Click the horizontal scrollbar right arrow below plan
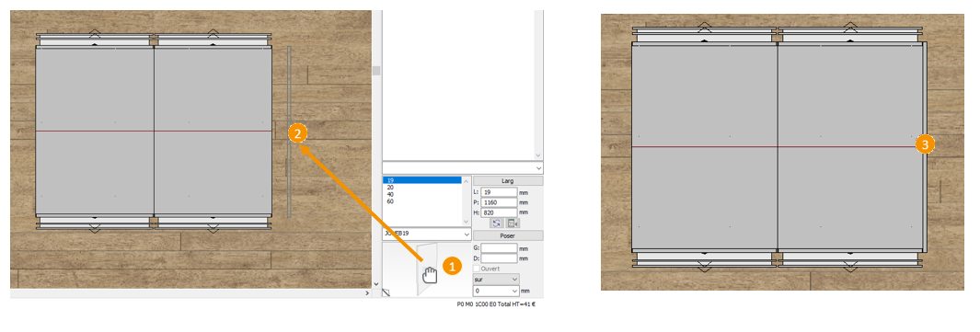 (x=367, y=292)
